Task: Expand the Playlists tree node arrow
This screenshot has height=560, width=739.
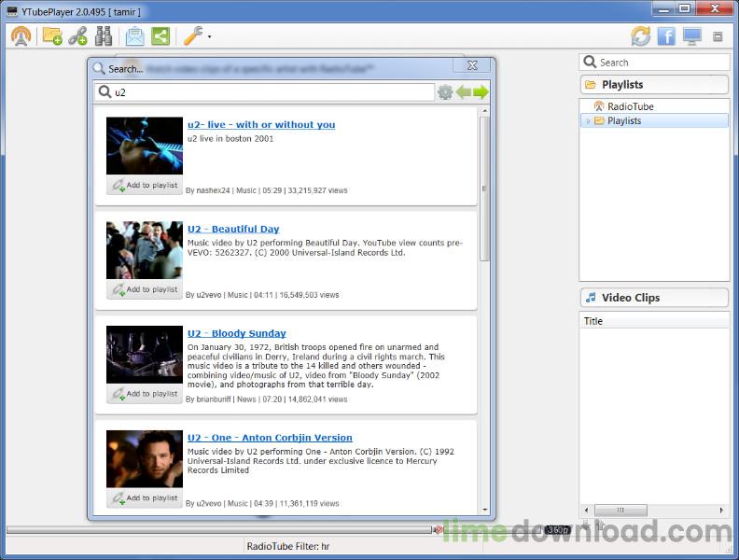Action: [588, 121]
